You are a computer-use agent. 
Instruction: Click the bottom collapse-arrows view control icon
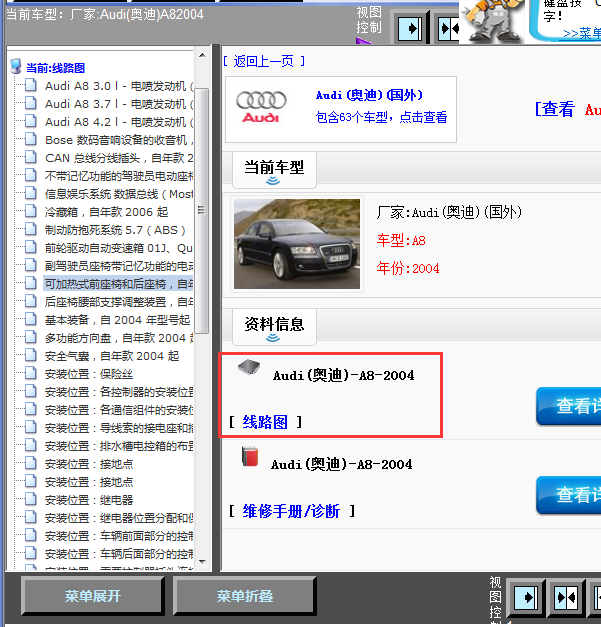pos(565,597)
